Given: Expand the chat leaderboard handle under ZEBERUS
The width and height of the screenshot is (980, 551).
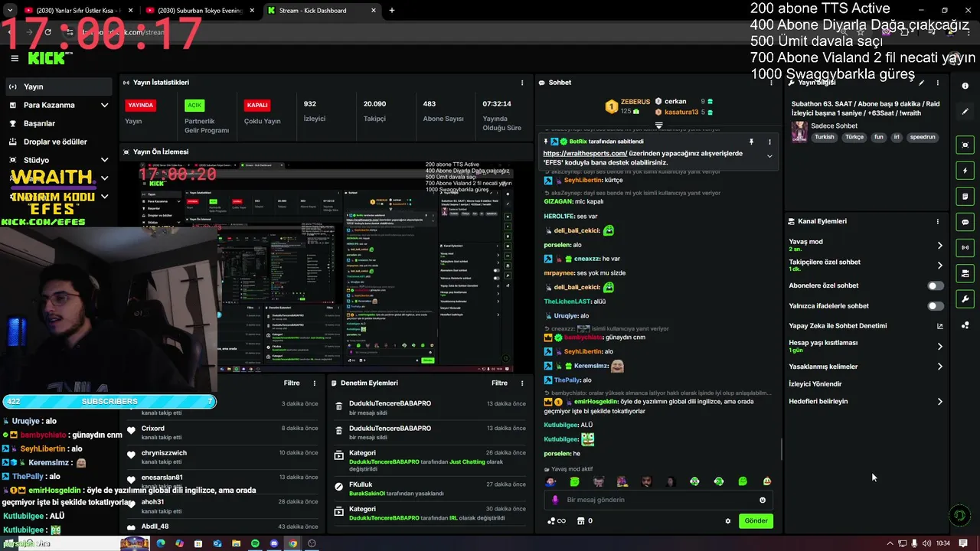Looking at the screenshot, I should 658,125.
